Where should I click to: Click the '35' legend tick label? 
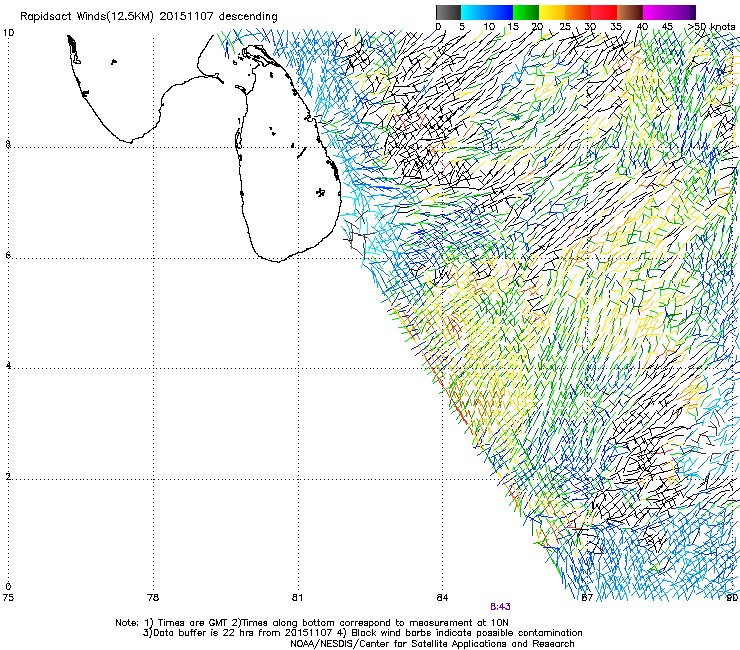click(x=617, y=27)
